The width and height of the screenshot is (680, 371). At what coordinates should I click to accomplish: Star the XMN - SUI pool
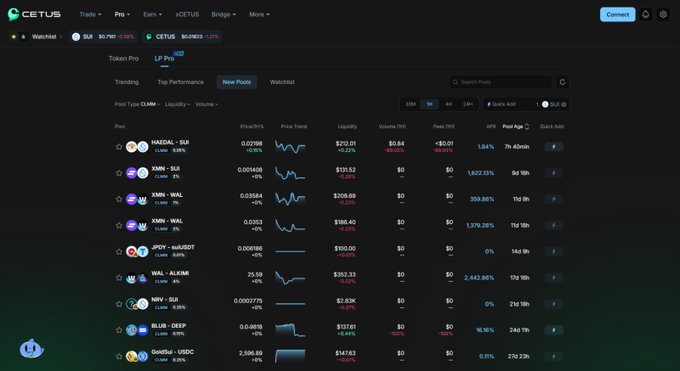point(119,173)
